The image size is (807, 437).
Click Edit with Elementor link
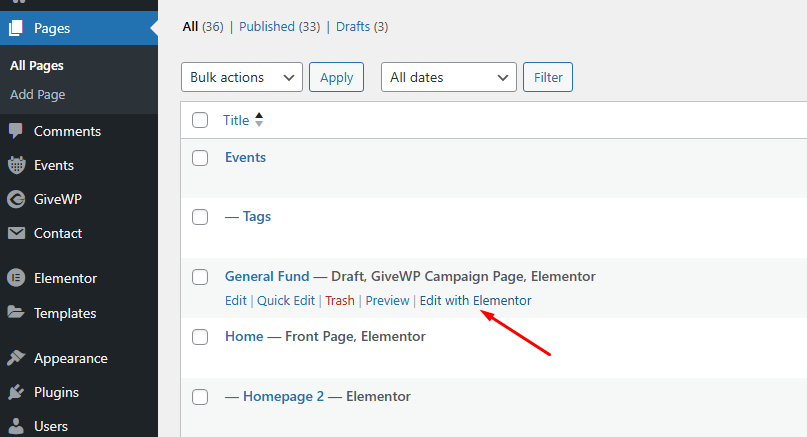(475, 300)
